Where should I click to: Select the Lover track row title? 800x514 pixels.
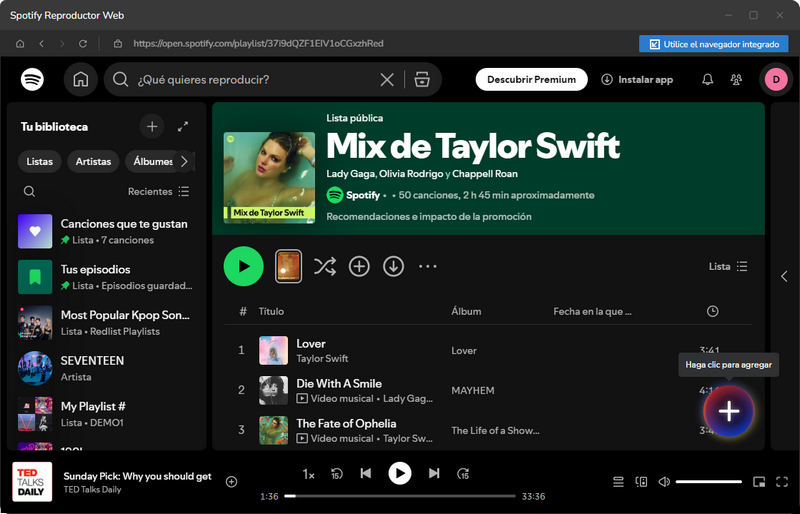click(311, 344)
